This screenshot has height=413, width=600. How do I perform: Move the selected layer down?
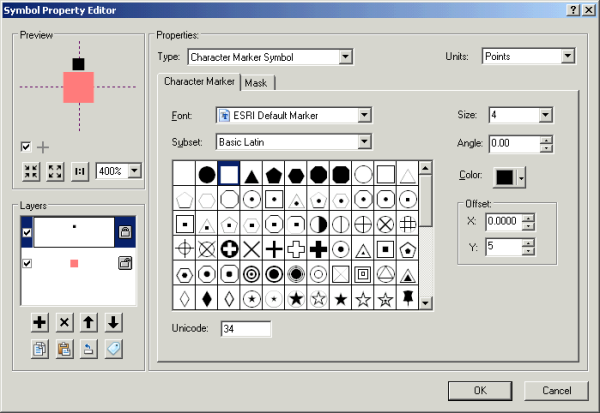point(113,322)
